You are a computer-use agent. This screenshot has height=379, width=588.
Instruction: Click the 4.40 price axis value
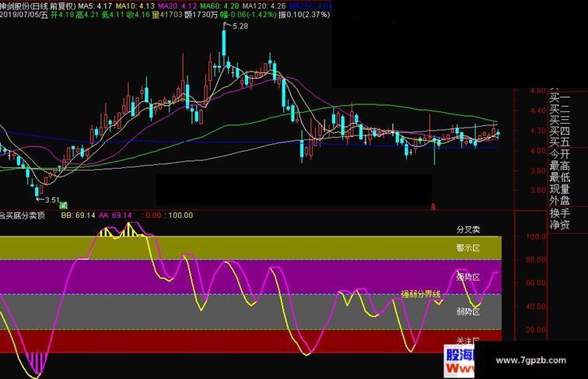click(537, 111)
